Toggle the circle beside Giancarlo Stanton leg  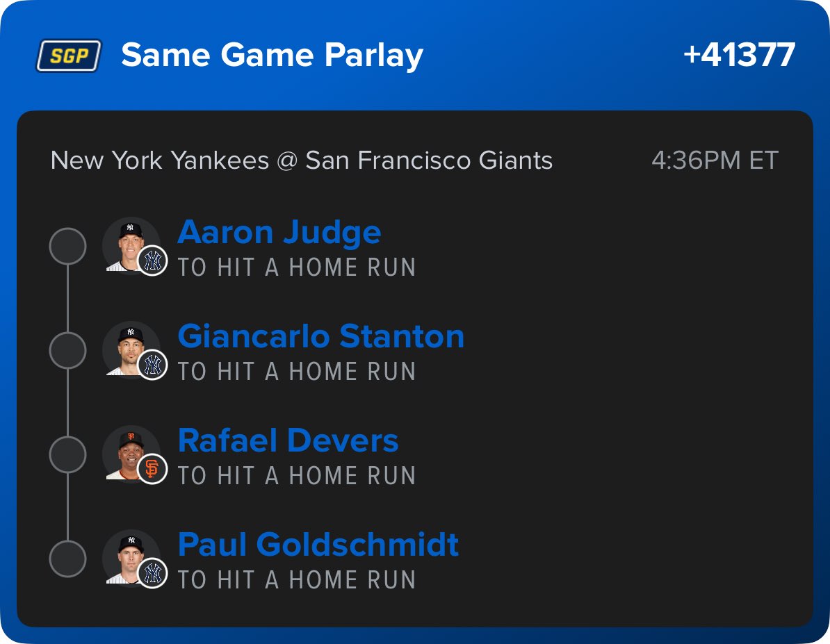point(67,351)
